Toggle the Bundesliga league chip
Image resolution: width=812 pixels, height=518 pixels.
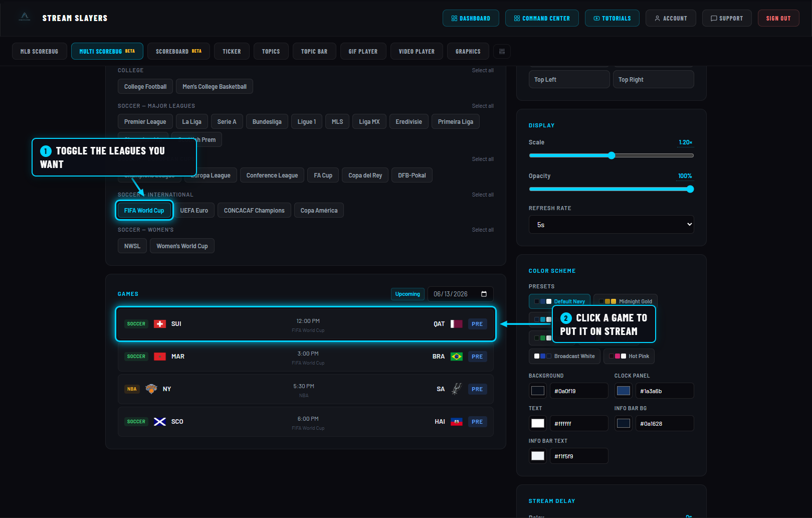coord(267,122)
